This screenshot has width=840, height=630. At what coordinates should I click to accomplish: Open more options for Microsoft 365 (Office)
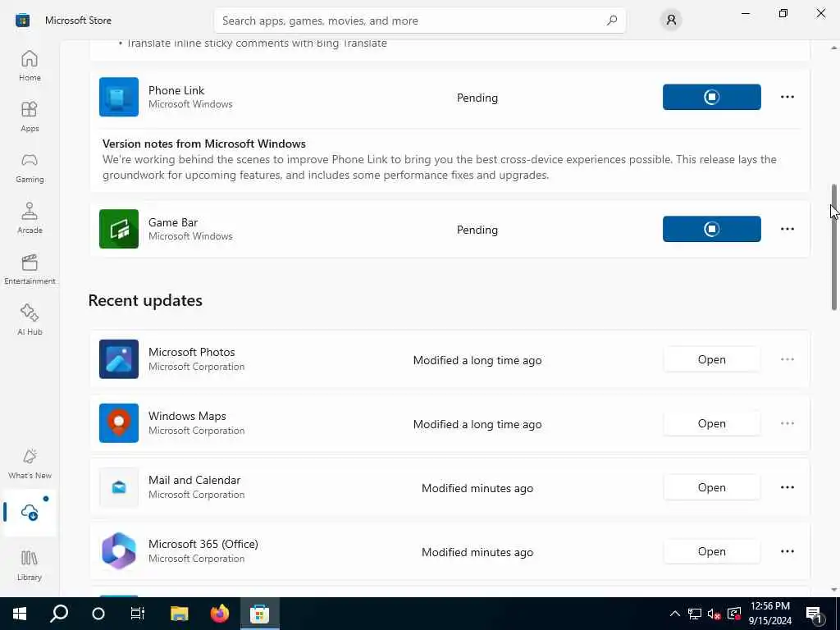tap(787, 550)
